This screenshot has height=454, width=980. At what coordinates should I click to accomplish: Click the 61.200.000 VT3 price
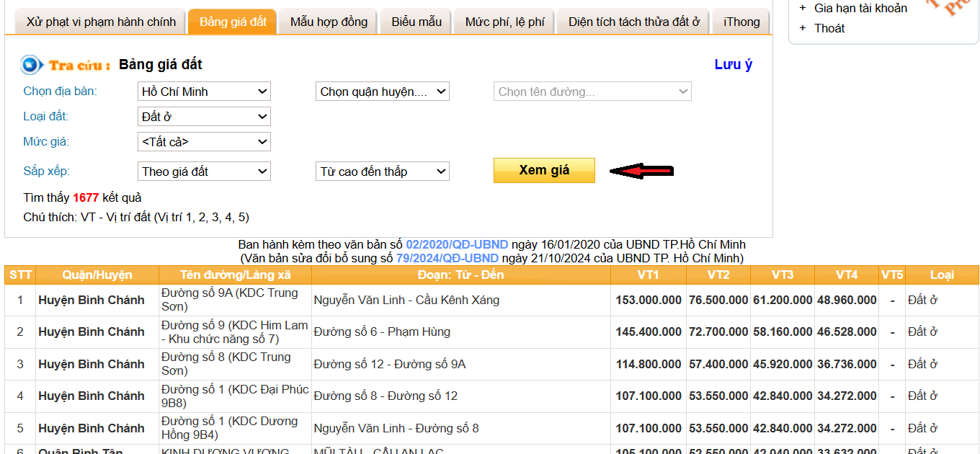point(783,300)
